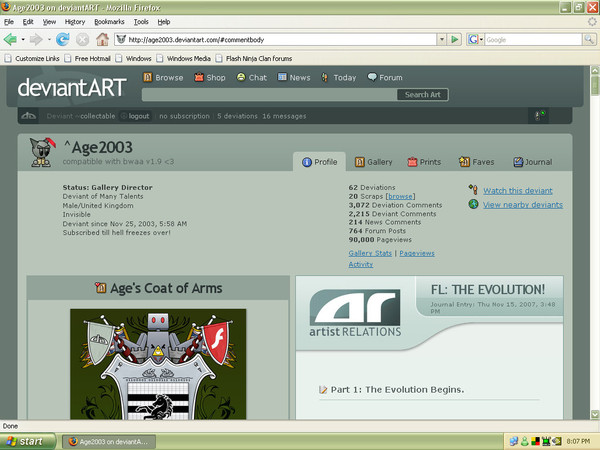Open the Help menu
Screen dimensions: 600x450
[x=164, y=22]
